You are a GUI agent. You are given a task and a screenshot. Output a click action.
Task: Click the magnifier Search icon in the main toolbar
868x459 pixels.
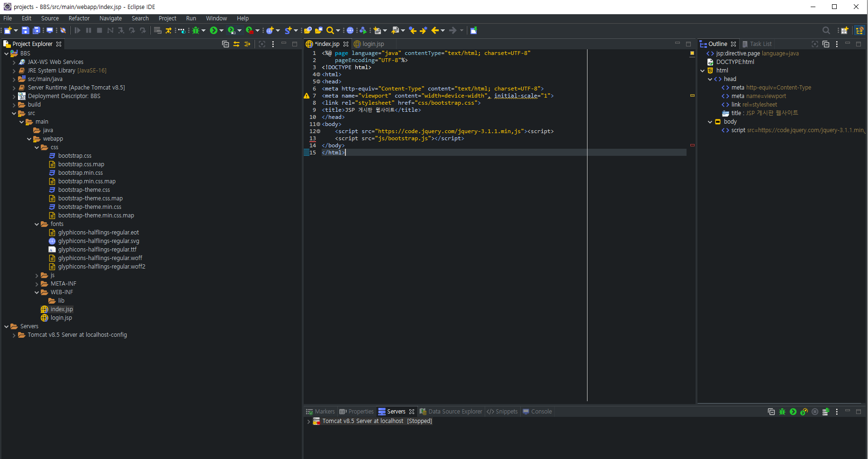[330, 30]
